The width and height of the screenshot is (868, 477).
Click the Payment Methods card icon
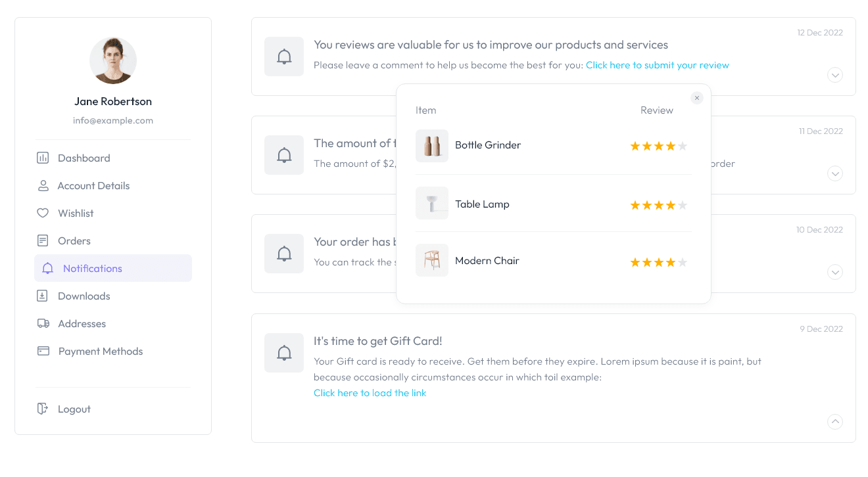coord(43,351)
